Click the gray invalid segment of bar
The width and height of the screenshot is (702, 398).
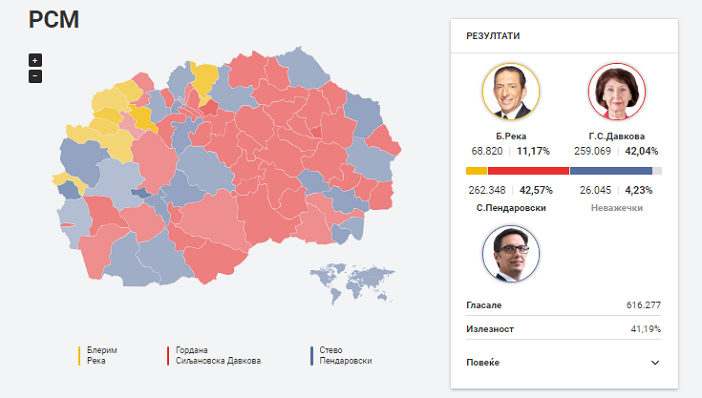[657, 171]
